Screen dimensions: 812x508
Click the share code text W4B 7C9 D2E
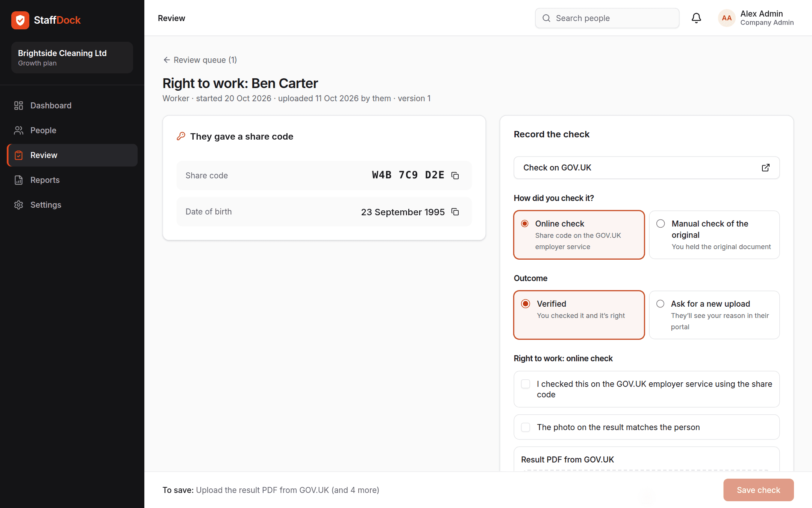[x=408, y=175]
